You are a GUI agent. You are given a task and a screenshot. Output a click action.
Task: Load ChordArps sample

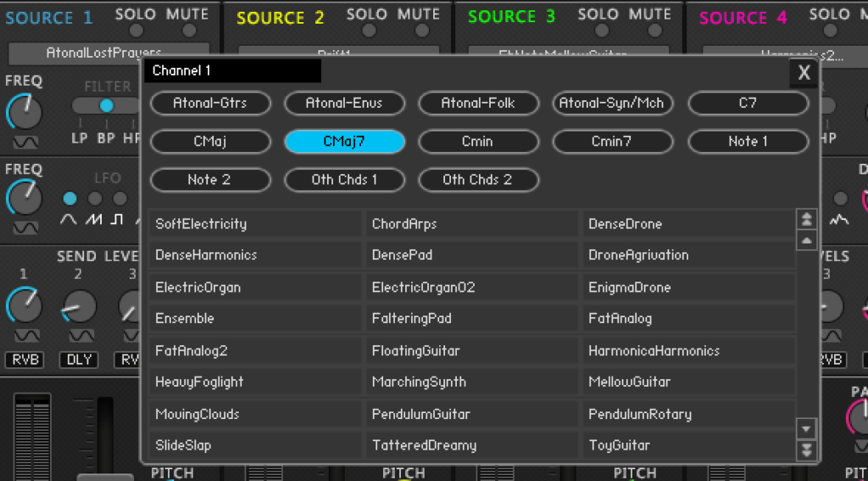(x=471, y=225)
